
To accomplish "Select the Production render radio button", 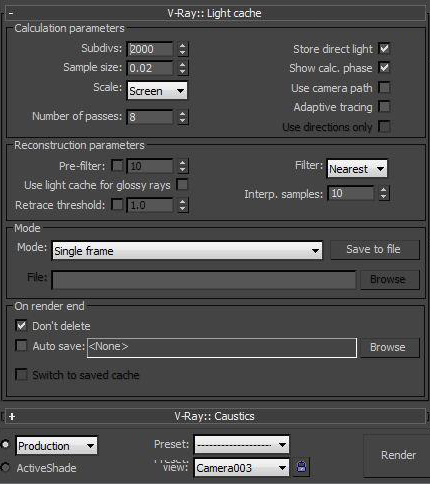I will point(5,444).
